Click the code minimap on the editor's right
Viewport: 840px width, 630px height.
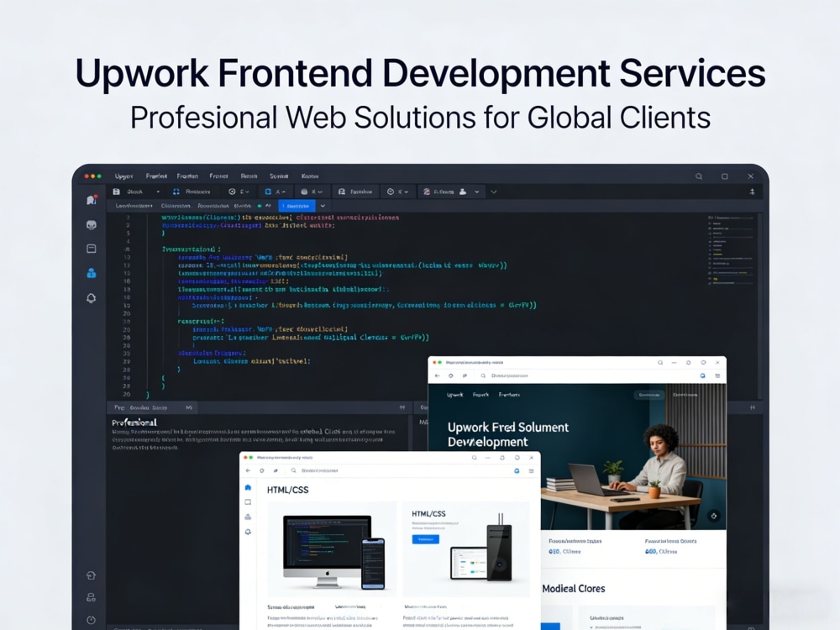tap(731, 249)
